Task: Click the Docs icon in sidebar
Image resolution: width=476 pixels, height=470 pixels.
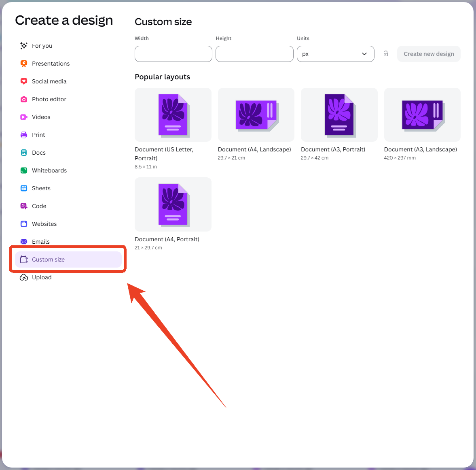Action: coord(24,153)
